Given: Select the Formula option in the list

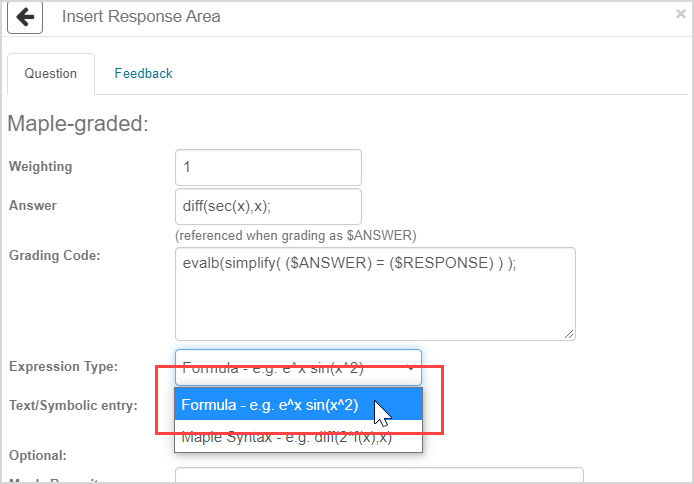Looking at the screenshot, I should point(270,405).
